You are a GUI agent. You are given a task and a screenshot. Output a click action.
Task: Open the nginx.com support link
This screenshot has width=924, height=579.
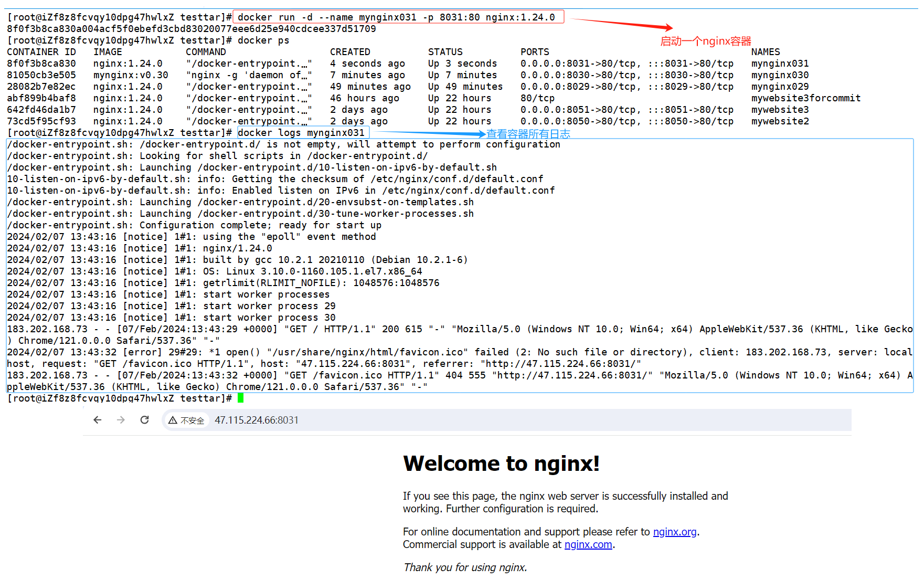588,544
